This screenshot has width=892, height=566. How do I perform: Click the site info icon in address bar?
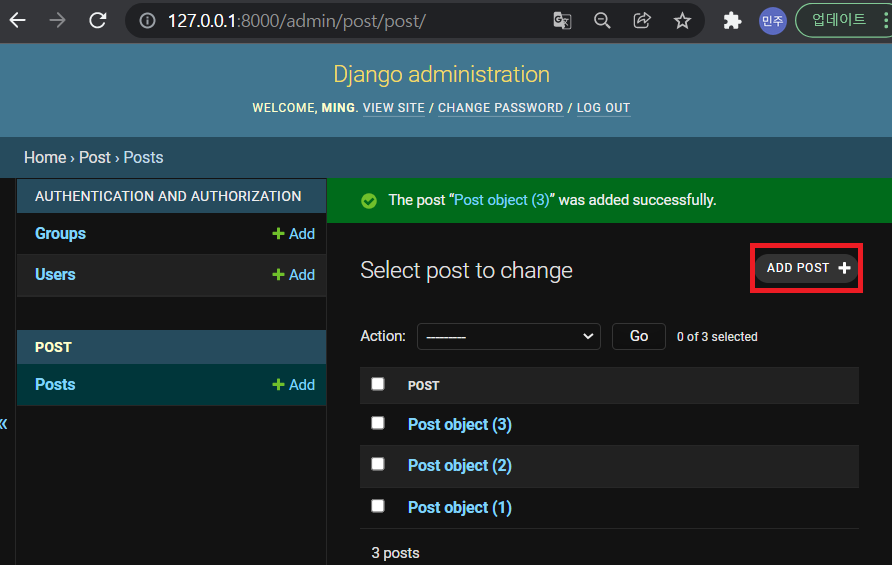(x=147, y=21)
